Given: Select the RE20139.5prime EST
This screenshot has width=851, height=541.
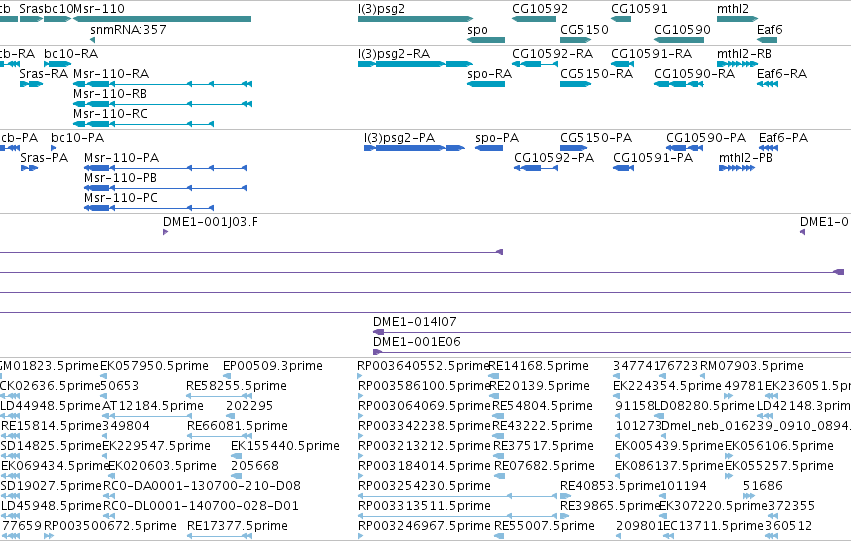Looking at the screenshot, I should point(495,396).
